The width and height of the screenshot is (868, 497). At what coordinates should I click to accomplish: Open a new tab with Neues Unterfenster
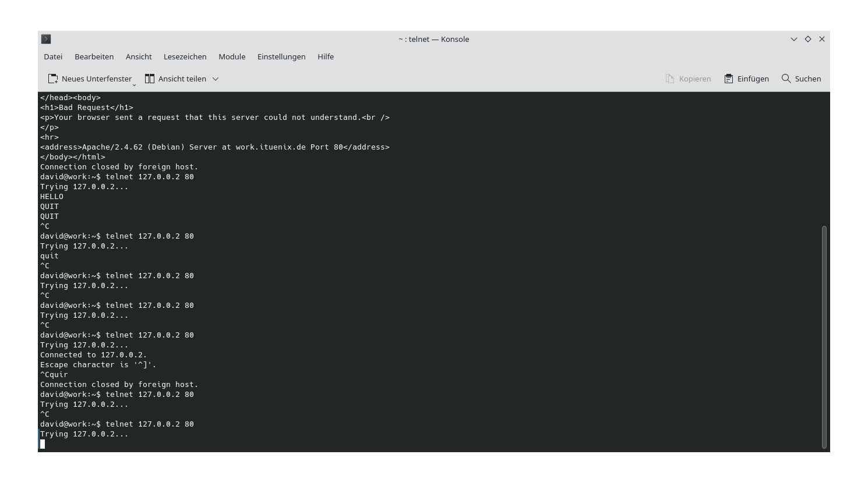tap(90, 79)
